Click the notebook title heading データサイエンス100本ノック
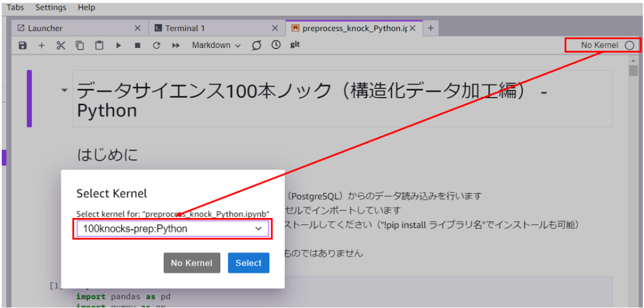The width and height of the screenshot is (644, 308). (312, 99)
